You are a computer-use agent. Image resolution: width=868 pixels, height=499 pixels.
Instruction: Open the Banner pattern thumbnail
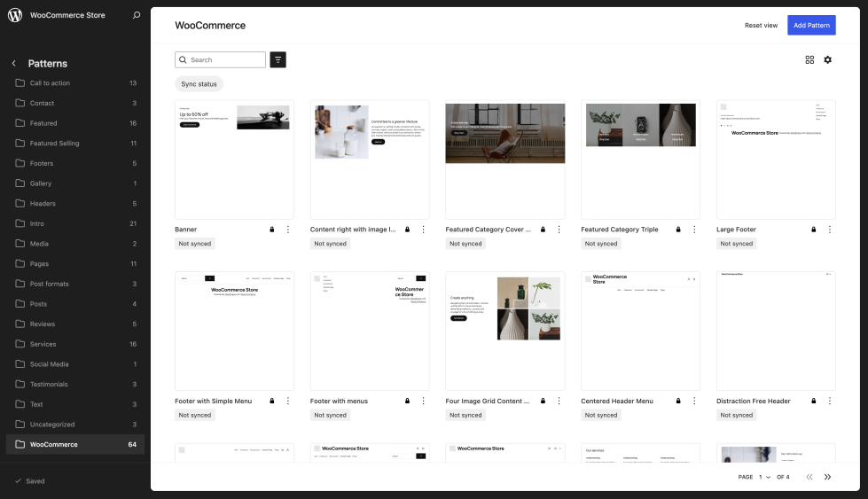click(234, 160)
